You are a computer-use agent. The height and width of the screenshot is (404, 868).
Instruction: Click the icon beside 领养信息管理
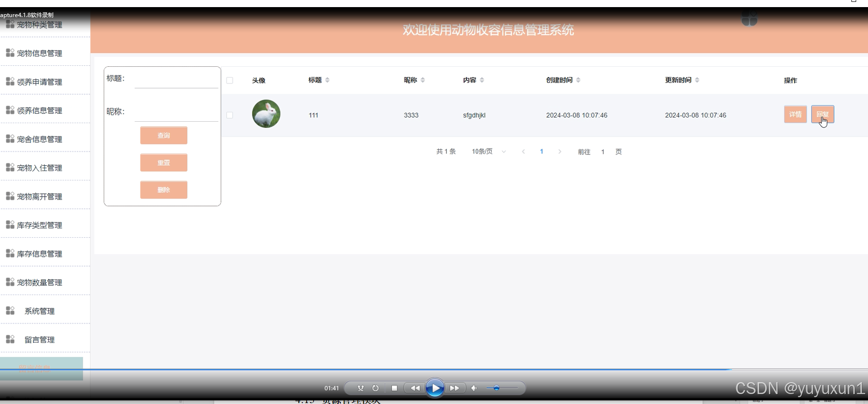pyautogui.click(x=10, y=110)
